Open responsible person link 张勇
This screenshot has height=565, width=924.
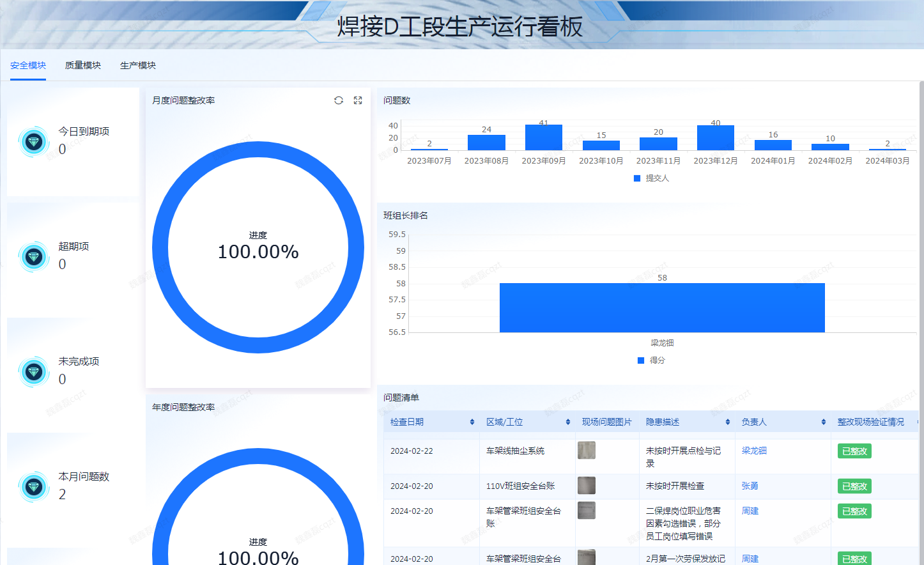coord(749,486)
